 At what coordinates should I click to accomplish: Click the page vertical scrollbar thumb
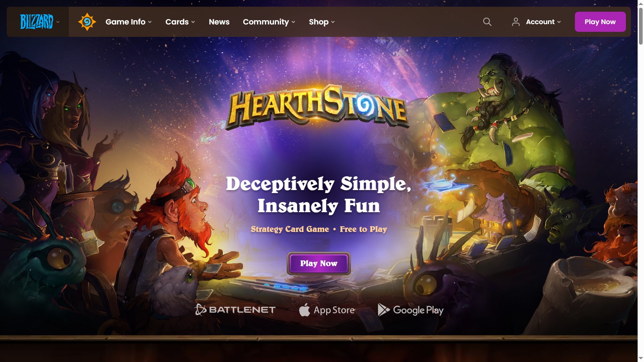pos(641,26)
